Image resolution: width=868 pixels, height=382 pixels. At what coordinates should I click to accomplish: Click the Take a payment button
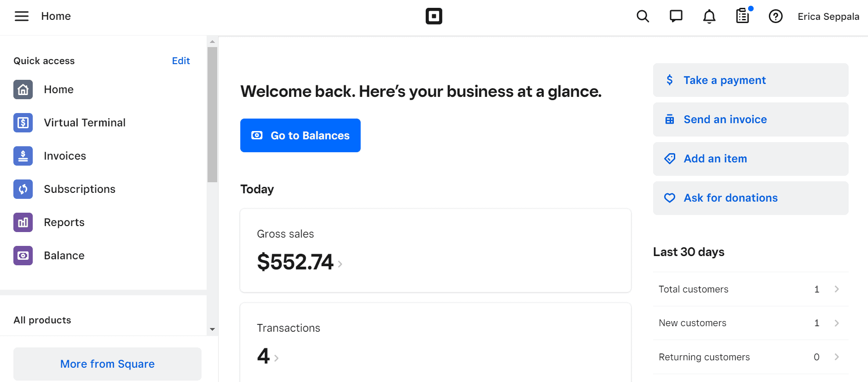pyautogui.click(x=750, y=80)
